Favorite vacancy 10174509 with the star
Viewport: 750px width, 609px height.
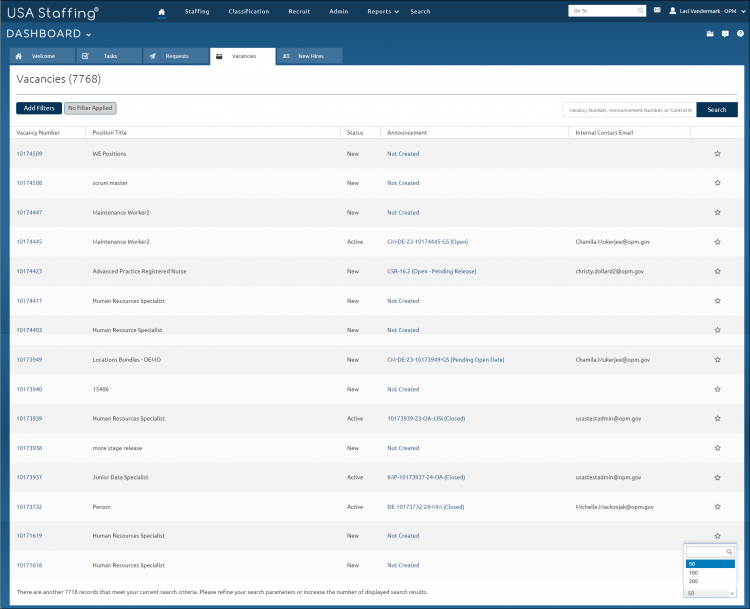click(717, 154)
